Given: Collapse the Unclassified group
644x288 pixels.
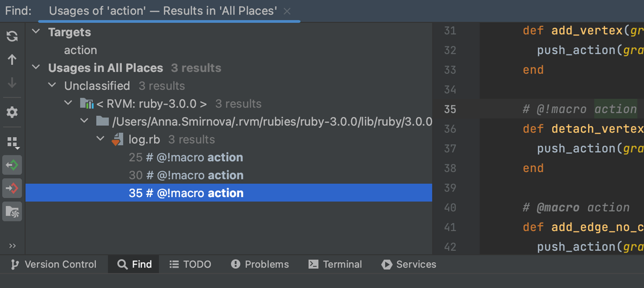Looking at the screenshot, I should (52, 85).
